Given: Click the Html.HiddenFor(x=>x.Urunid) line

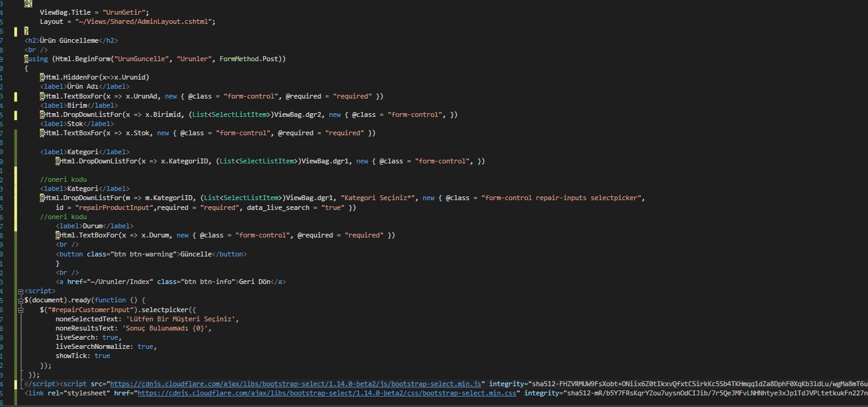Looking at the screenshot, I should click(x=95, y=77).
